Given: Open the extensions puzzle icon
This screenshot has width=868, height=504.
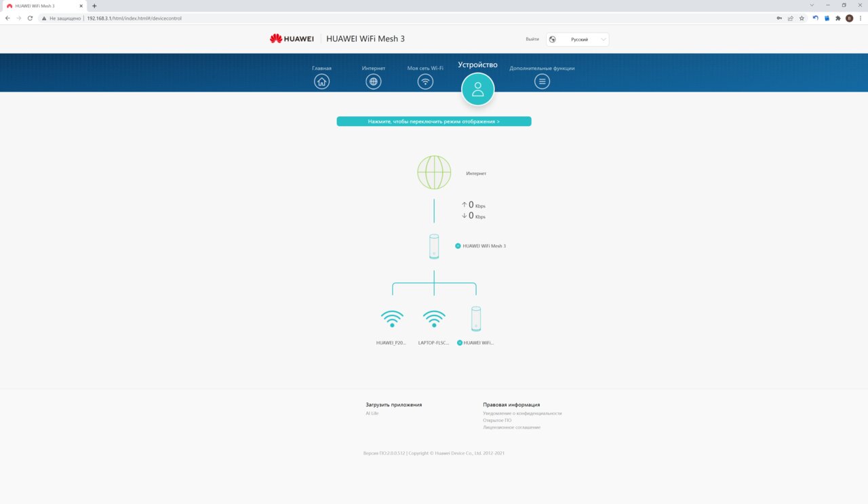Looking at the screenshot, I should click(x=838, y=18).
